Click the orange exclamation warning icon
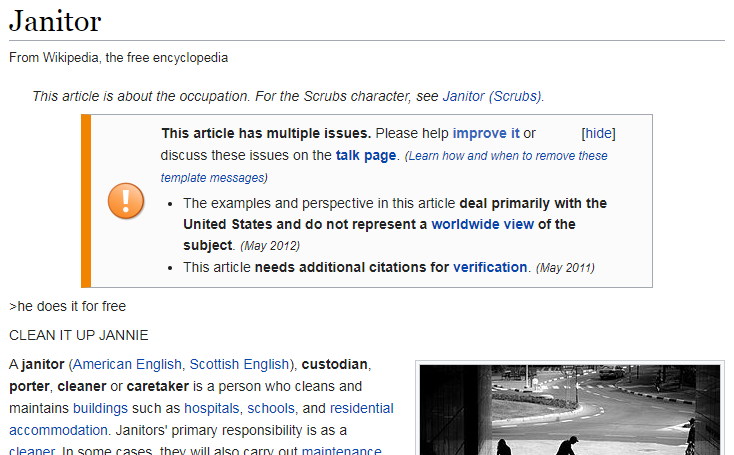The height and width of the screenshot is (455, 734). pyautogui.click(x=126, y=201)
